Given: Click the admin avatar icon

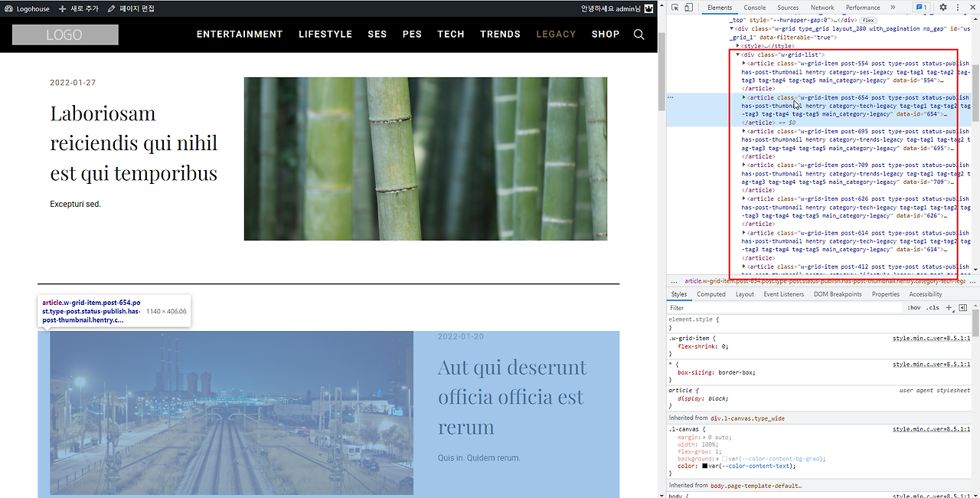Looking at the screenshot, I should click(649, 8).
